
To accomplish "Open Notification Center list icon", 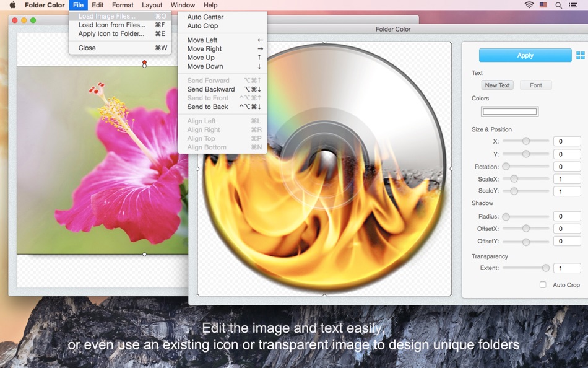I will tap(573, 5).
